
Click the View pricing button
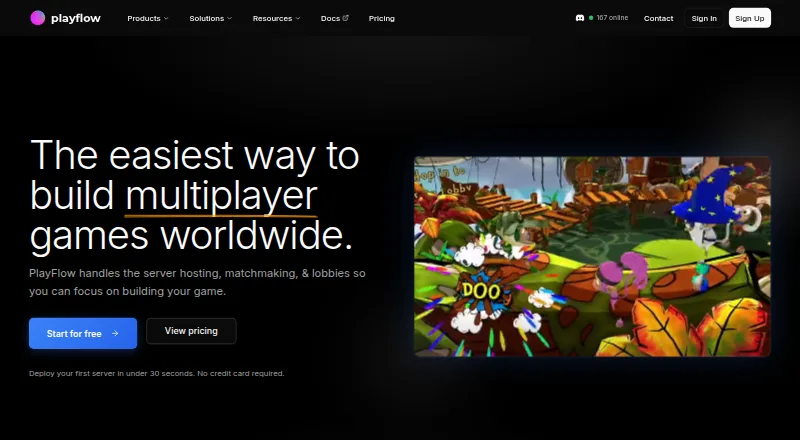coord(191,331)
